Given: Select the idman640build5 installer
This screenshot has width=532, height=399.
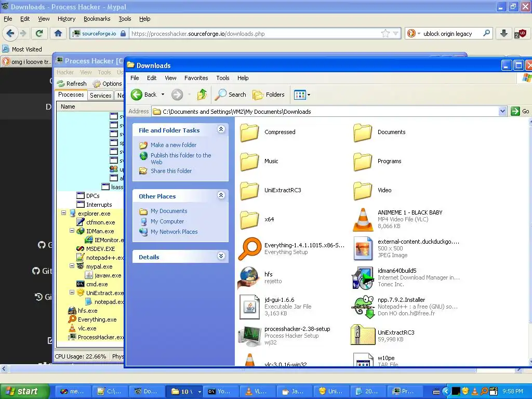Looking at the screenshot, I should [x=406, y=278].
